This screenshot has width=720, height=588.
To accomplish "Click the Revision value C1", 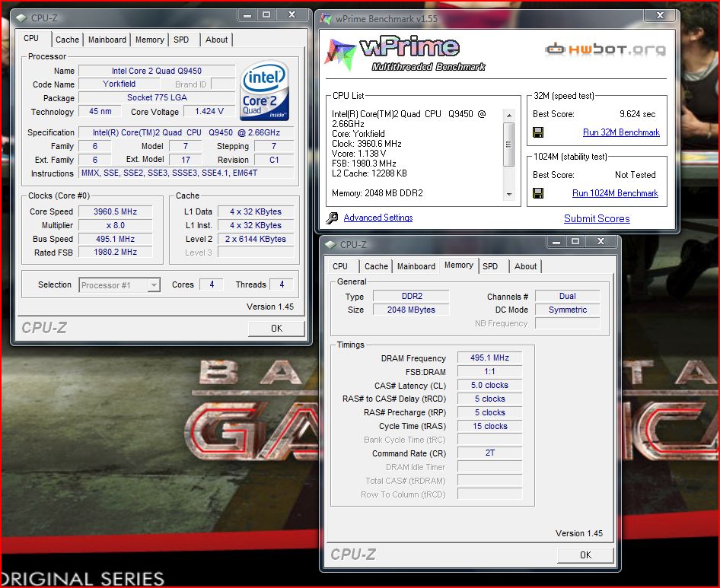I will tap(274, 160).
